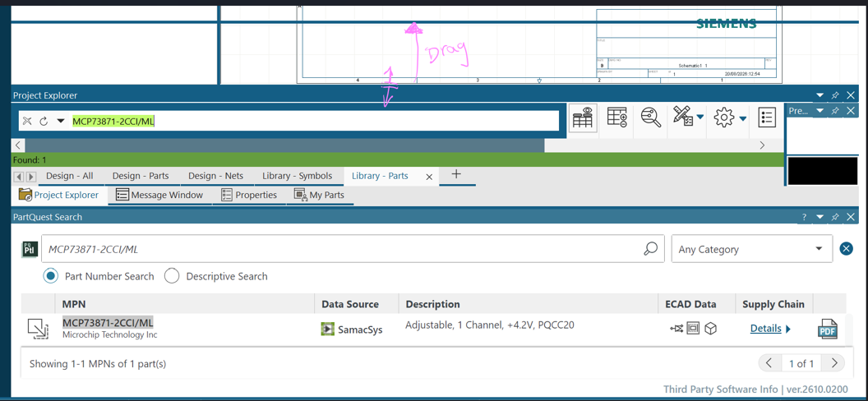This screenshot has height=401, width=868.
Task: Click the magnifier search icon in PartQuest field
Action: [650, 249]
